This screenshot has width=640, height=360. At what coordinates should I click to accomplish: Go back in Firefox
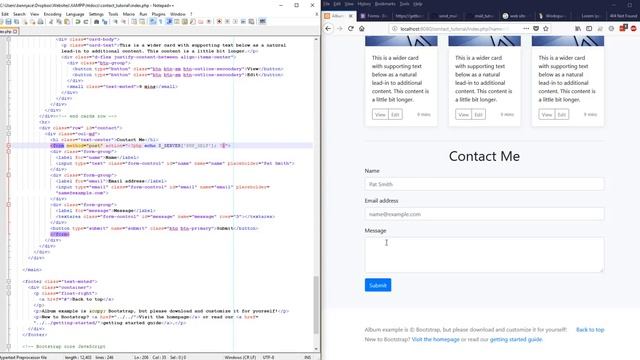click(x=328, y=29)
